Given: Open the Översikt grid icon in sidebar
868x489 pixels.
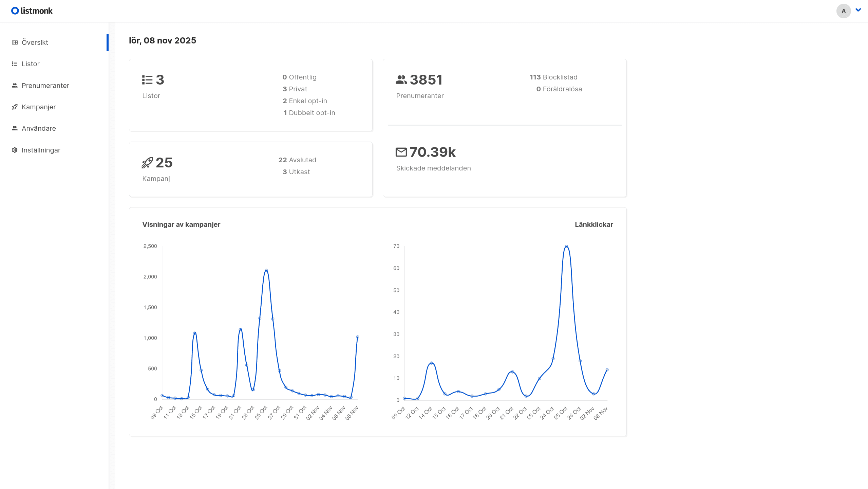Looking at the screenshot, I should pyautogui.click(x=15, y=42).
